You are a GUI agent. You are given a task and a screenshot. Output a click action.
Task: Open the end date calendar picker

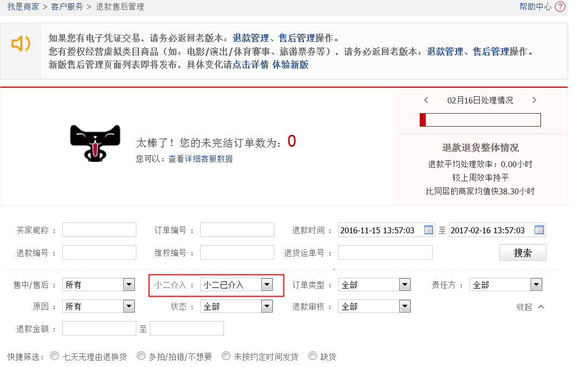tap(539, 230)
